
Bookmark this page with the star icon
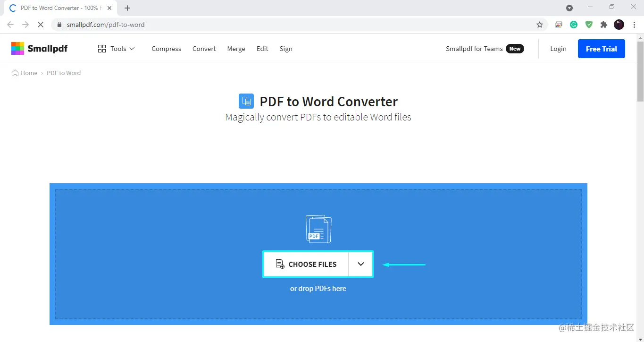(540, 25)
